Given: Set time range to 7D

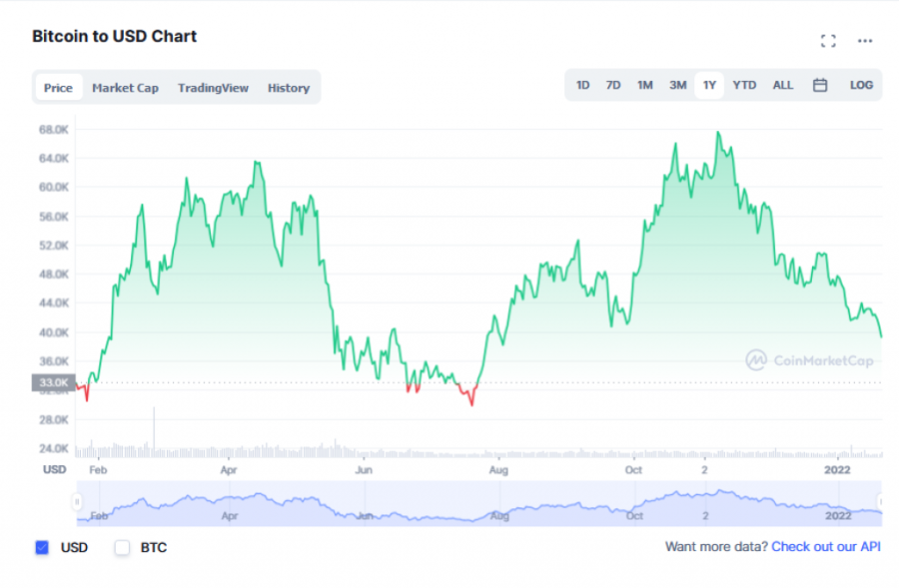Looking at the screenshot, I should point(613,86).
